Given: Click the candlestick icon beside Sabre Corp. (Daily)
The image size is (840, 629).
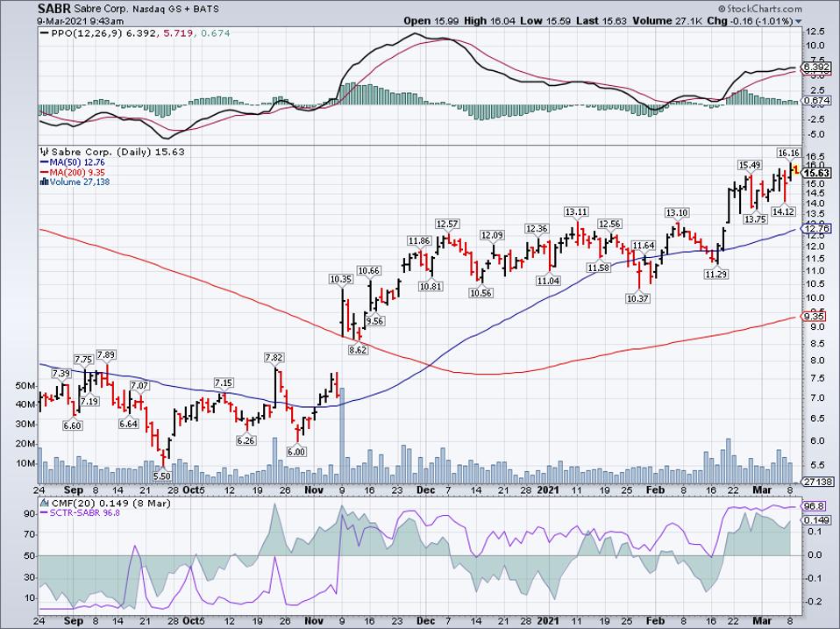Looking at the screenshot, I should coord(45,152).
